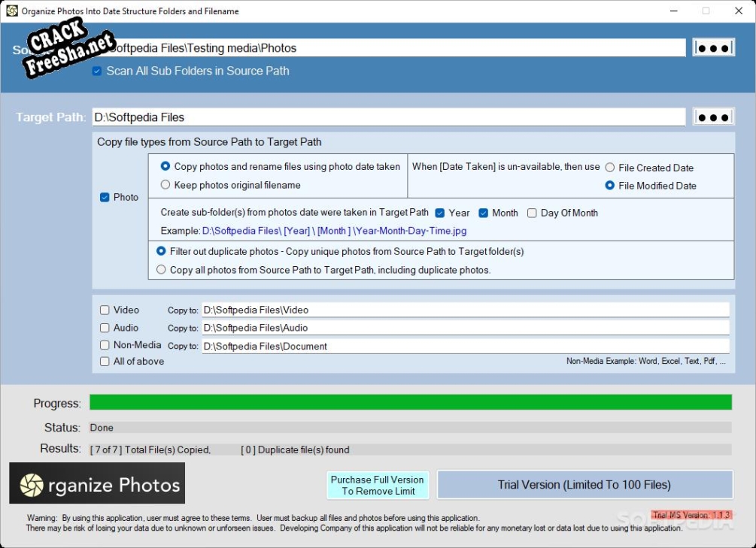Screen dimensions: 756x548
Task: Choose Copy all photos including duplicates option
Action: click(161, 270)
